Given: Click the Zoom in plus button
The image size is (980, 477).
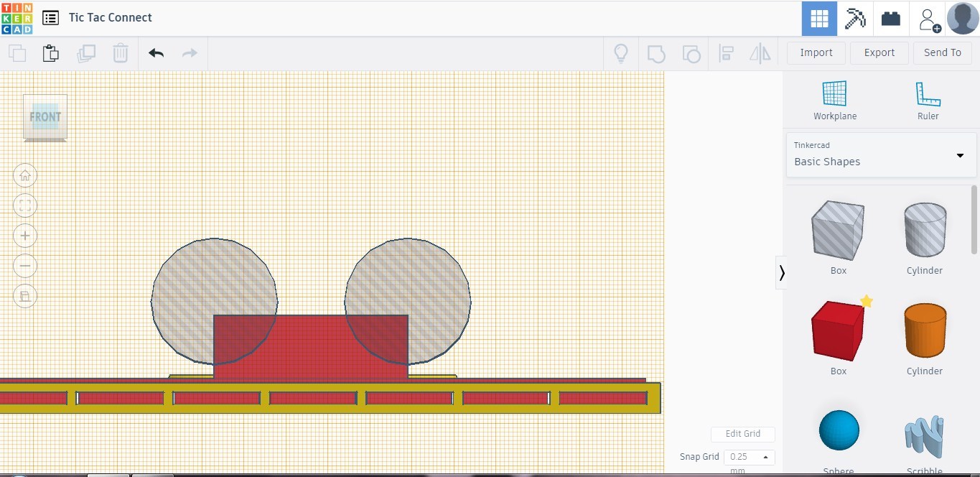Looking at the screenshot, I should (25, 236).
